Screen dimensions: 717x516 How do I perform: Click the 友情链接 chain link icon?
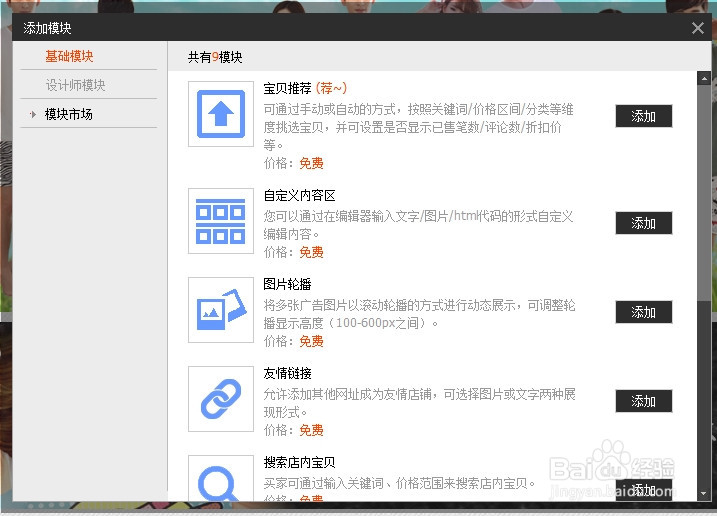pos(221,399)
